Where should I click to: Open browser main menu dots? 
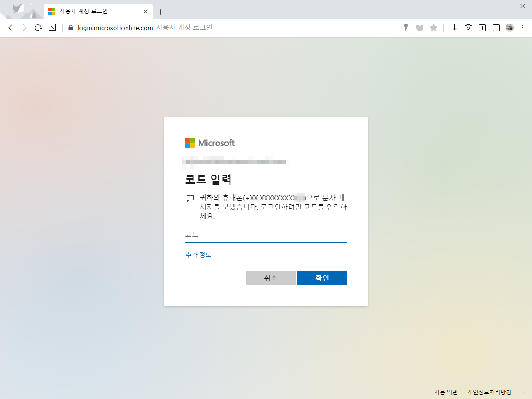coord(523,28)
